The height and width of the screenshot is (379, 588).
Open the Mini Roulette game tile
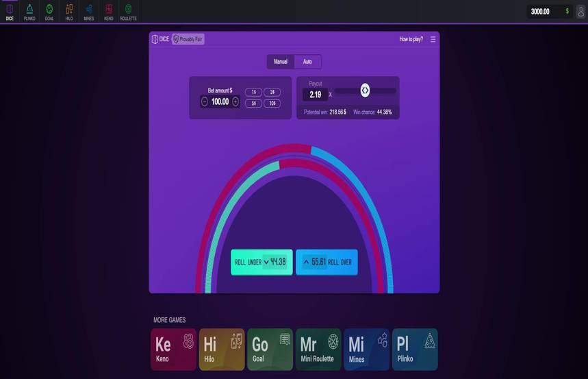click(318, 350)
